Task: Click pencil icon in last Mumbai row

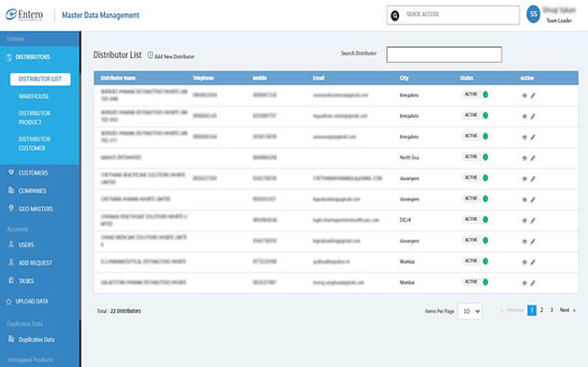Action: coord(533,283)
